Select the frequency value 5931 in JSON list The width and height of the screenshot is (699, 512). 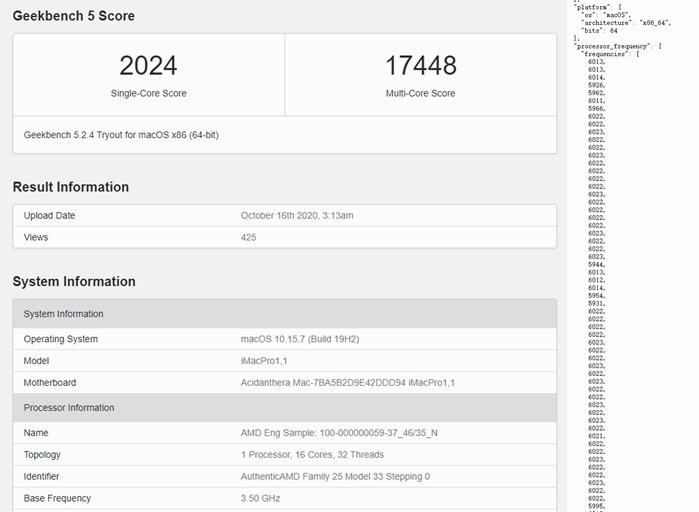(596, 303)
